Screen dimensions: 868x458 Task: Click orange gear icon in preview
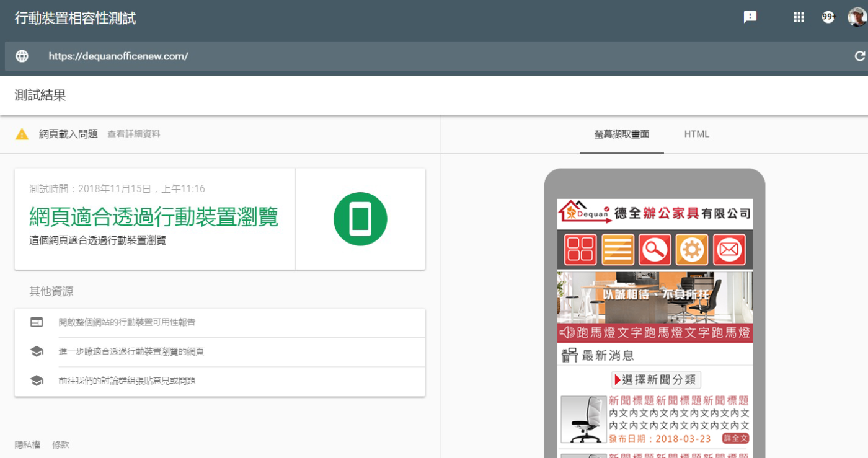point(692,250)
